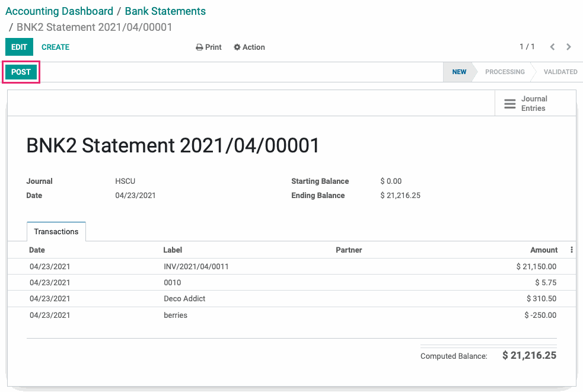The height and width of the screenshot is (392, 583).
Task: Post the bank statement
Action: coord(21,72)
